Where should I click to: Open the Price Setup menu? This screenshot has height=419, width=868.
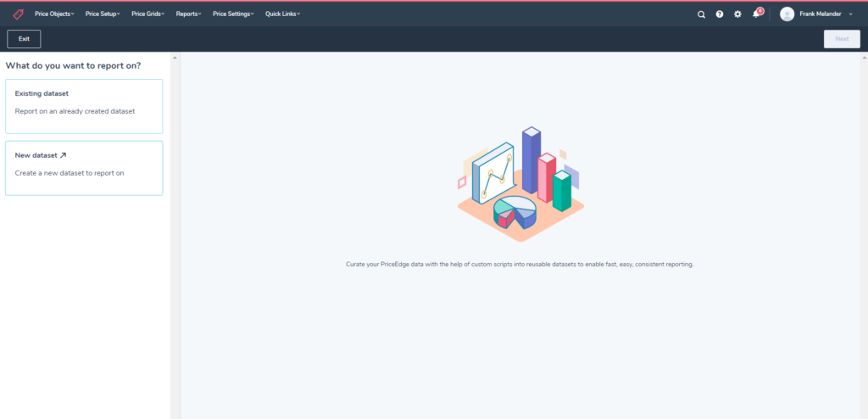(x=103, y=14)
